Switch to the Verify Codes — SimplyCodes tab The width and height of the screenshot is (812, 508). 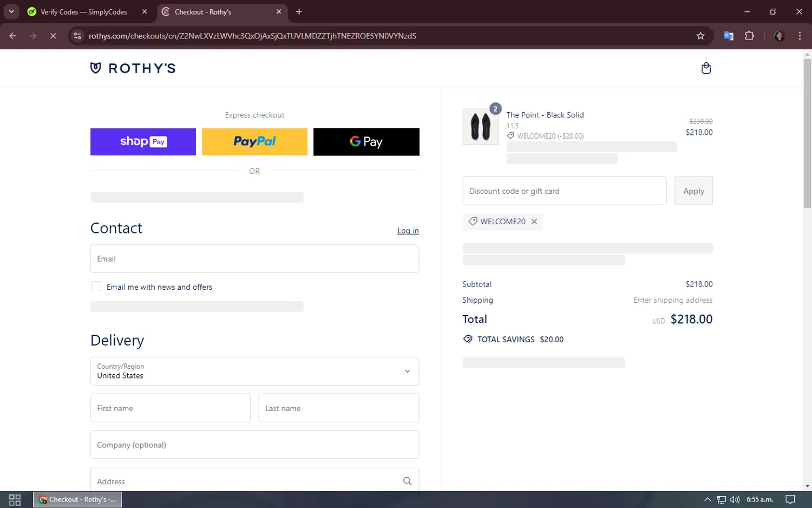[84, 12]
